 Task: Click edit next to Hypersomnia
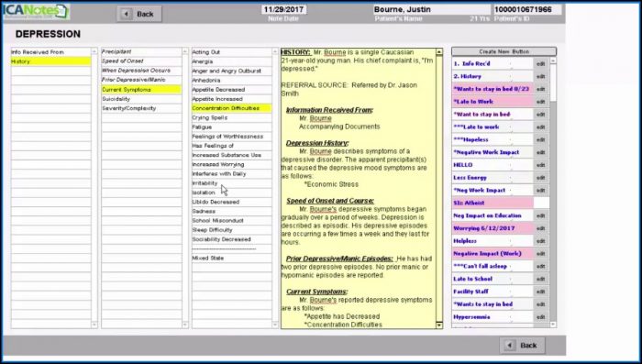541,317
